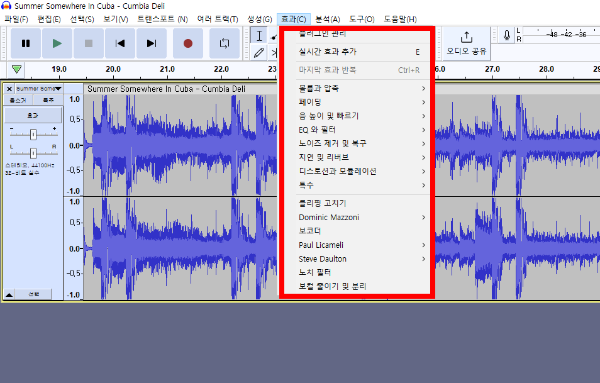Open the 도구(O) menu

click(x=362, y=19)
